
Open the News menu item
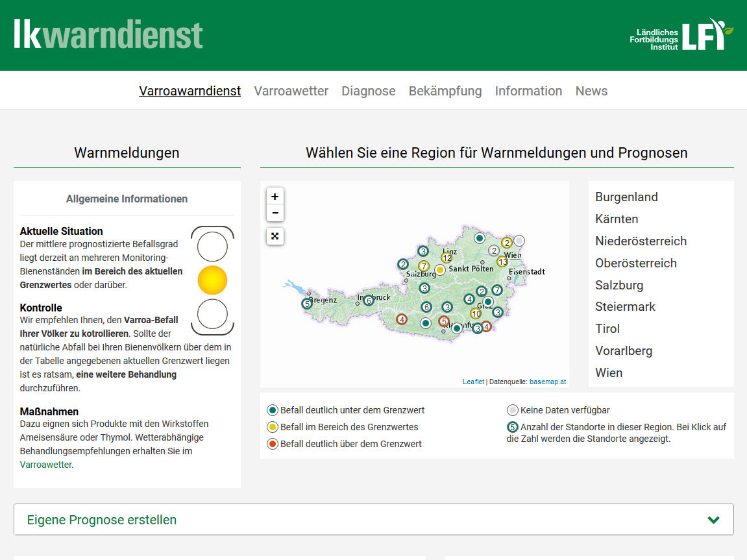click(591, 91)
